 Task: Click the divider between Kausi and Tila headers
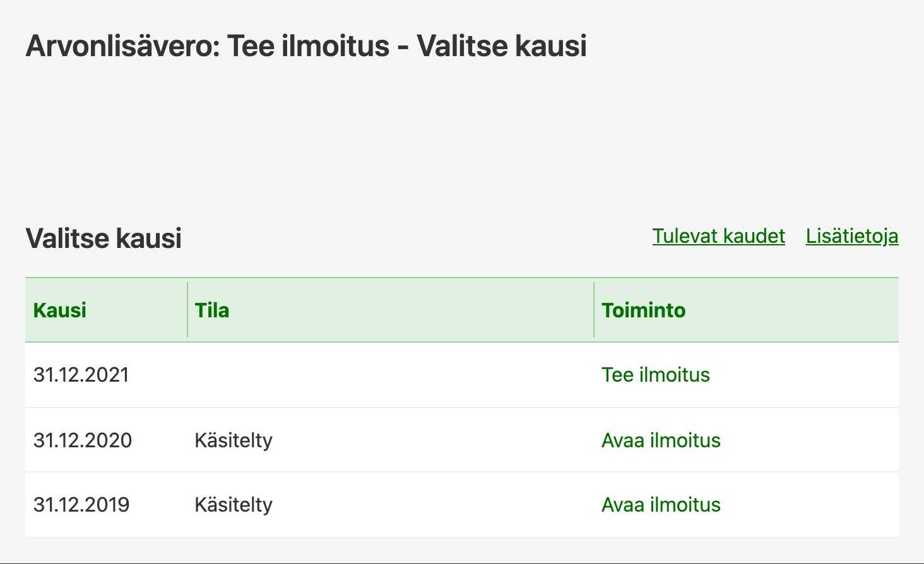tap(187, 310)
